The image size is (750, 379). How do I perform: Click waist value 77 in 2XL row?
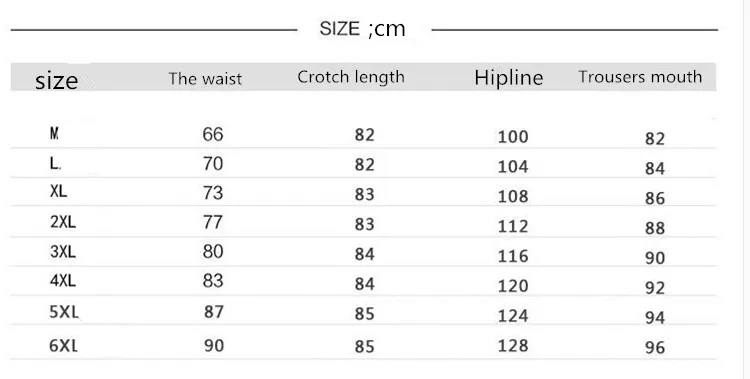(213, 222)
